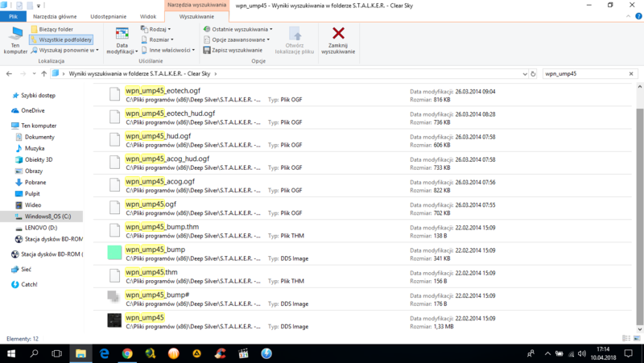Open Wideo in navigation pane

tap(28, 205)
